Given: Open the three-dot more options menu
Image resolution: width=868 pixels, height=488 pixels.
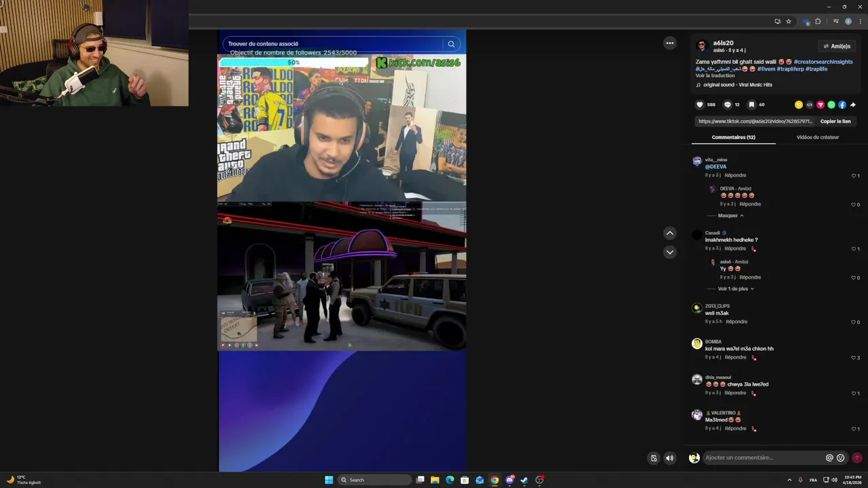Looking at the screenshot, I should click(x=670, y=43).
